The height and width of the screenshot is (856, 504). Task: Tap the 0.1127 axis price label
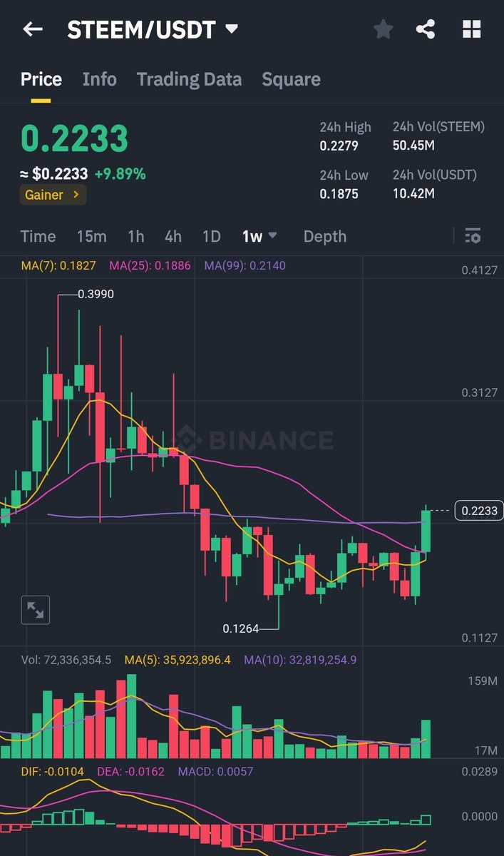[480, 638]
